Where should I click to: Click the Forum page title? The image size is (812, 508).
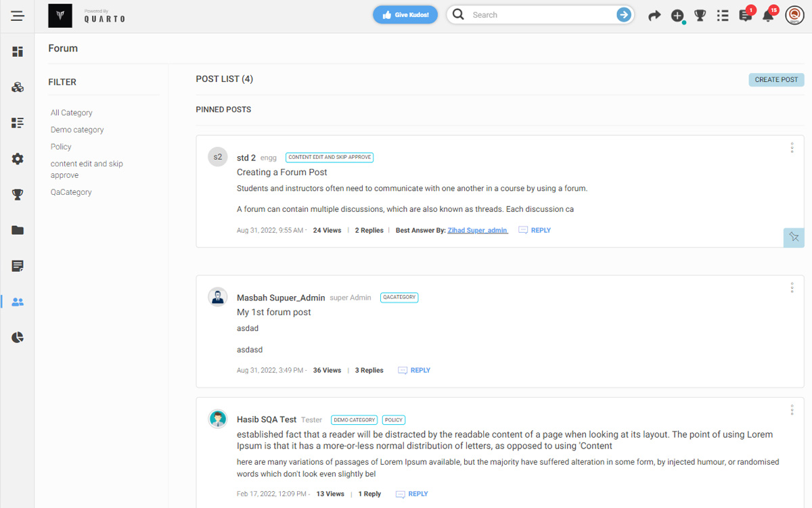coord(63,49)
